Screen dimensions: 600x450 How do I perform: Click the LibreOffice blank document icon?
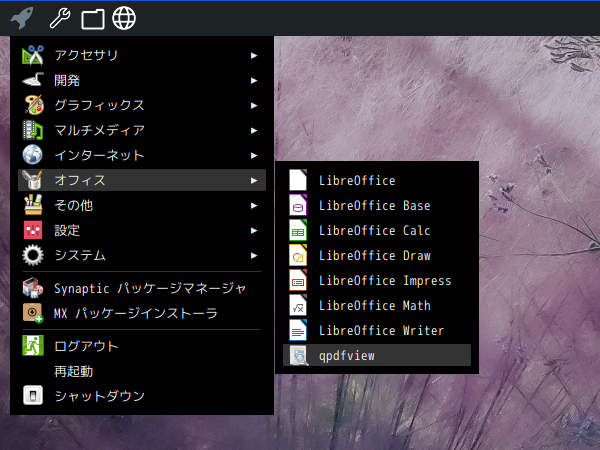(x=298, y=180)
